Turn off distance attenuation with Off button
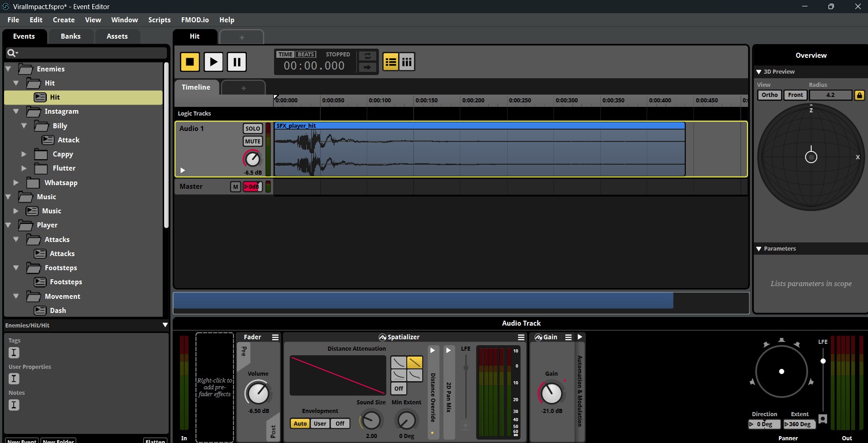 (399, 388)
